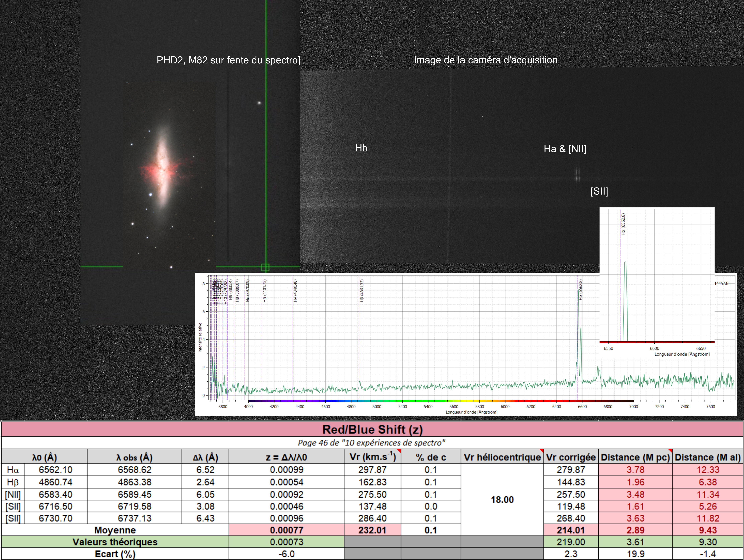Click the Hα (6562.8) marker in the main spectrum

(x=580, y=290)
